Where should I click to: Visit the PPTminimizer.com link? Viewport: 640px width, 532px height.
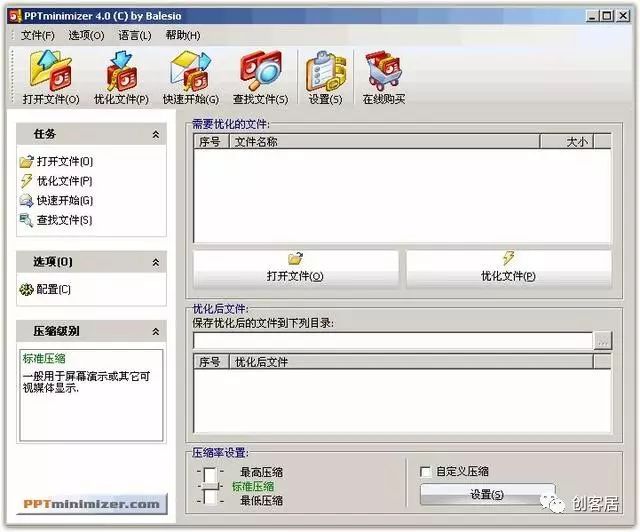pyautogui.click(x=91, y=504)
